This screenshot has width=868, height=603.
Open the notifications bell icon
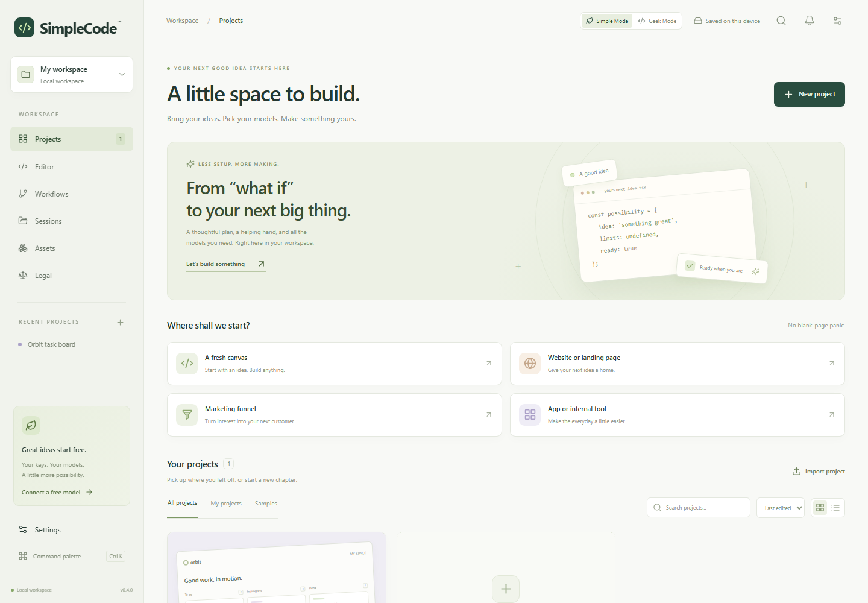pos(810,21)
